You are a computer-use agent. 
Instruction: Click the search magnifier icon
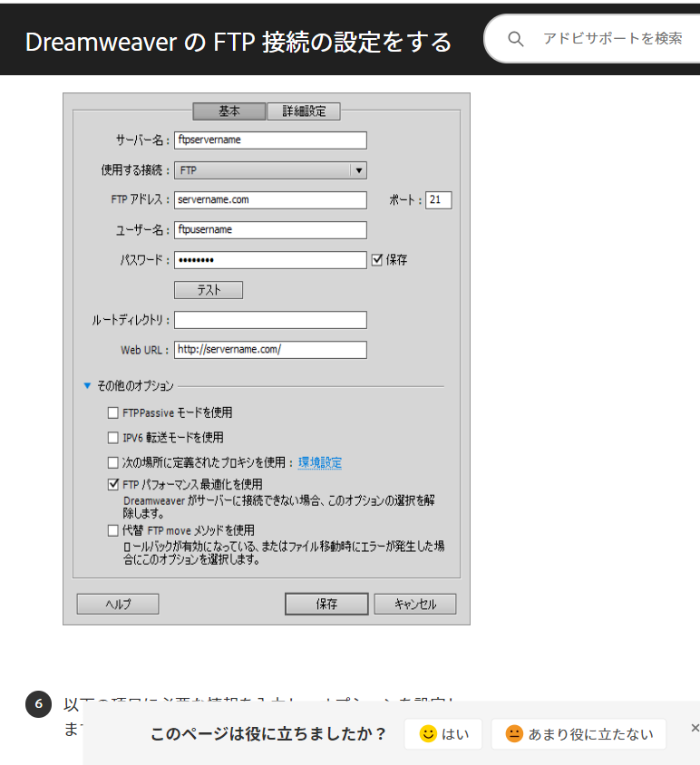pos(516,39)
